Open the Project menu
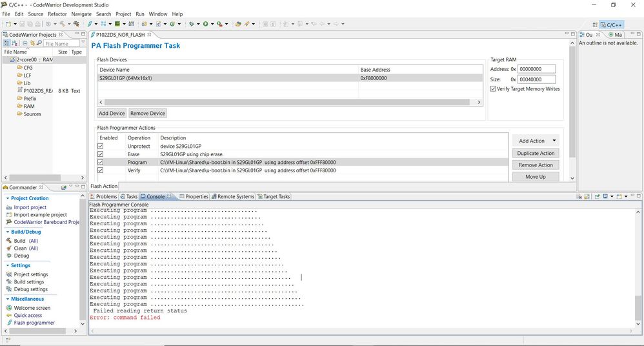This screenshot has width=644, height=346. pyautogui.click(x=123, y=14)
